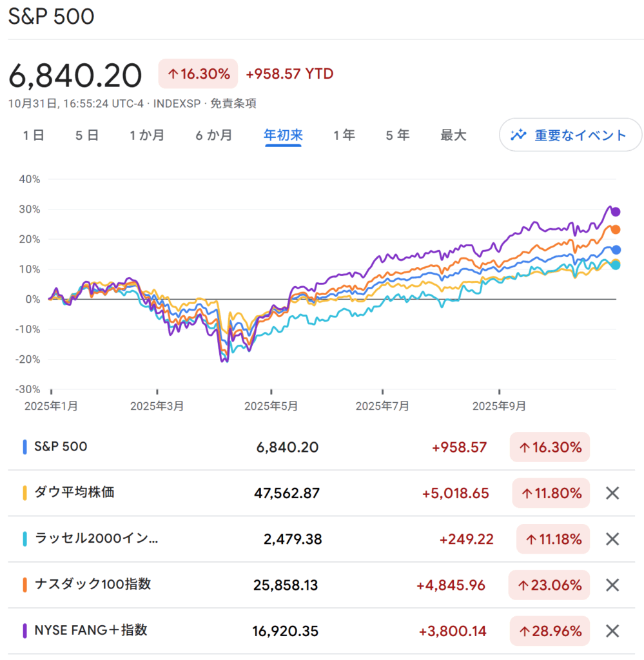Screen dimensions: 644x660
Task: Click the orange Nasdaq 100 endpoint dot
Action: (616, 229)
